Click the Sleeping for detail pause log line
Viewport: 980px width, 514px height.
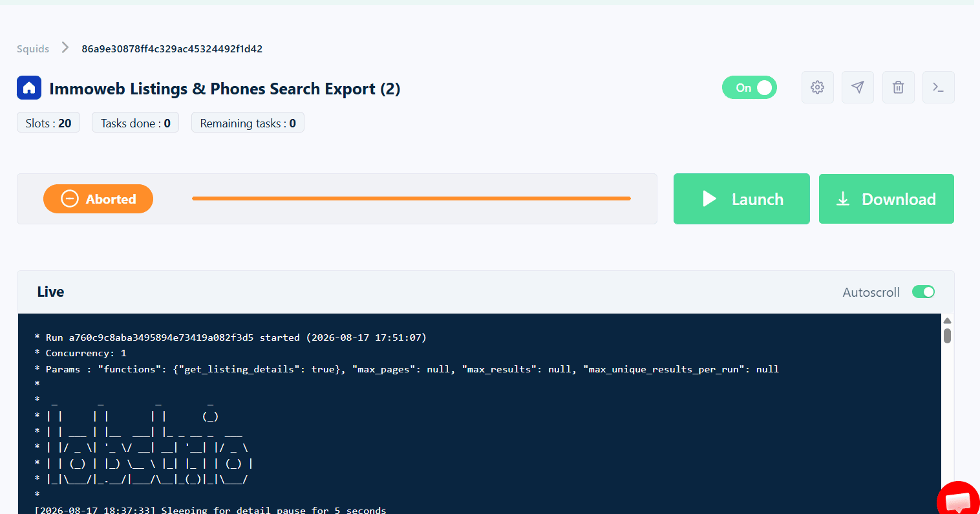(x=210, y=509)
